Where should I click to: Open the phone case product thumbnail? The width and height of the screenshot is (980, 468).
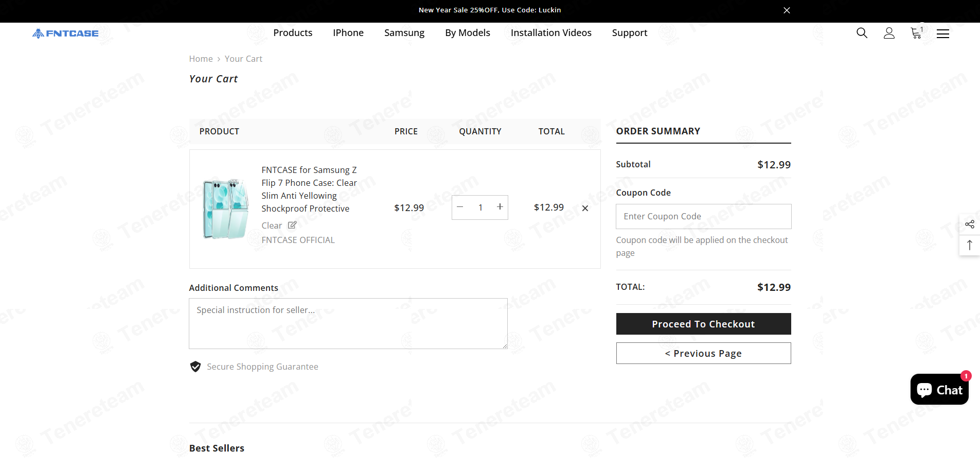coord(226,209)
